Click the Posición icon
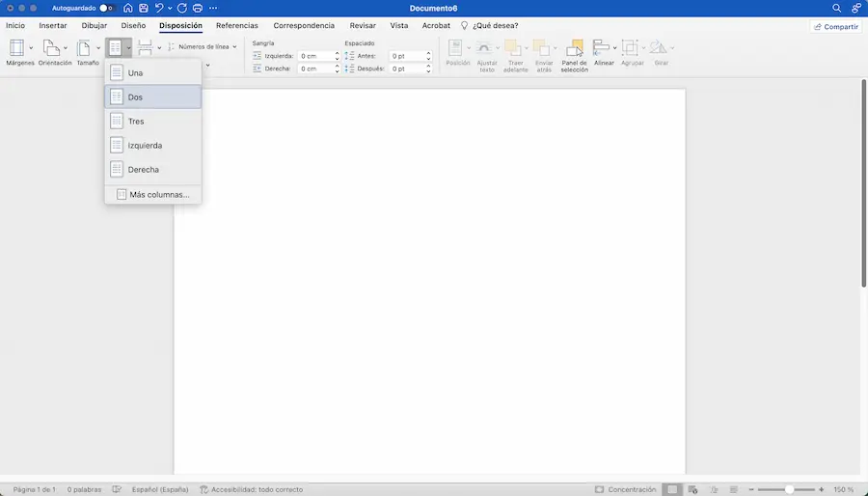The width and height of the screenshot is (868, 496). click(455, 47)
